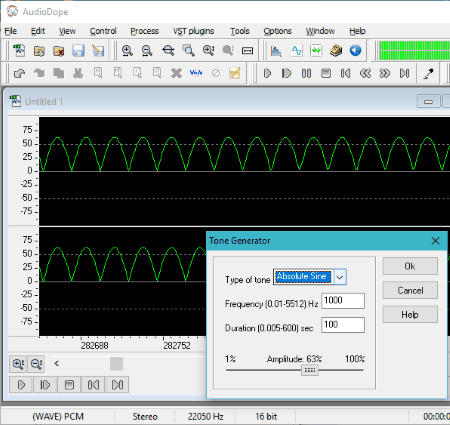Click the horizontal scrollbar thumb below waveform
This screenshot has width=450, height=425.
(116, 364)
